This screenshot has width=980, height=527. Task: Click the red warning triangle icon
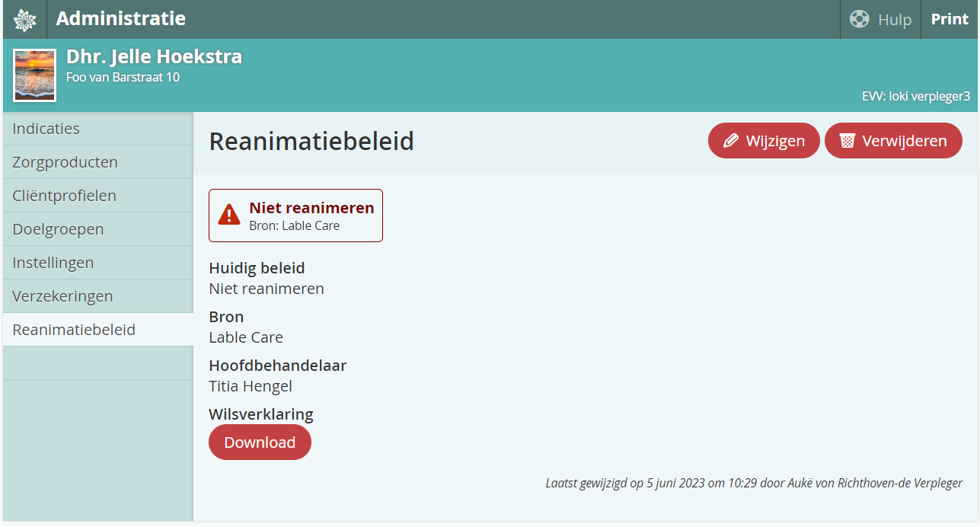[229, 216]
